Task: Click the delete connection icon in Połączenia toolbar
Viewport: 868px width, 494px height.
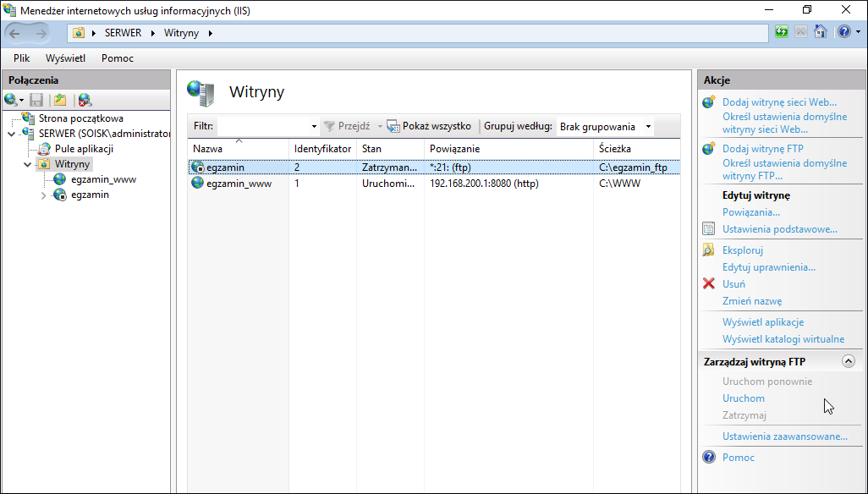Action: [84, 100]
